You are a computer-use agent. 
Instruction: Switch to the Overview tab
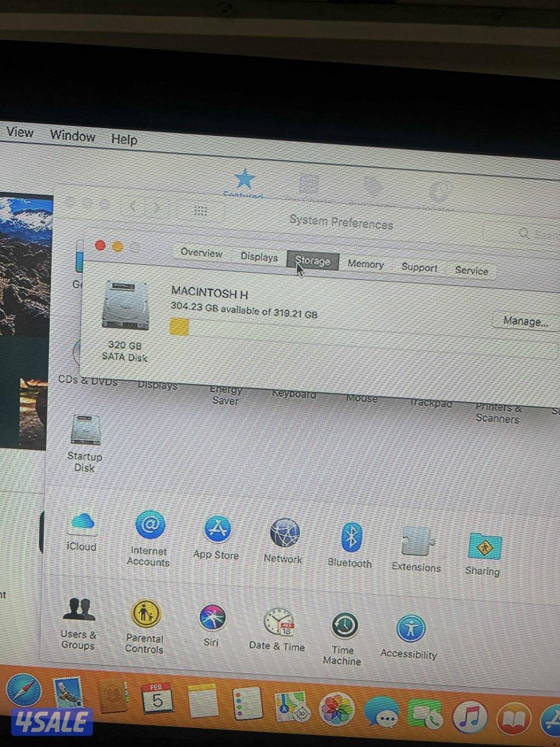pos(201,254)
